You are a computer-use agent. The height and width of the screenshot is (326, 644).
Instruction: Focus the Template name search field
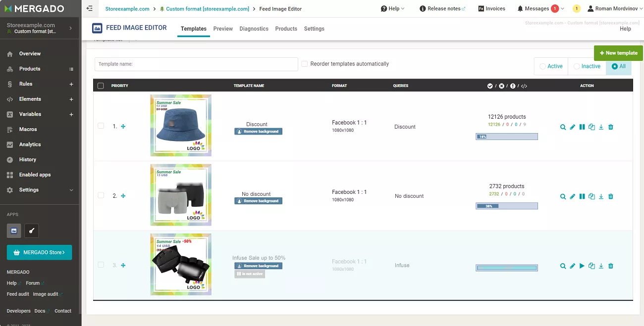(x=196, y=64)
